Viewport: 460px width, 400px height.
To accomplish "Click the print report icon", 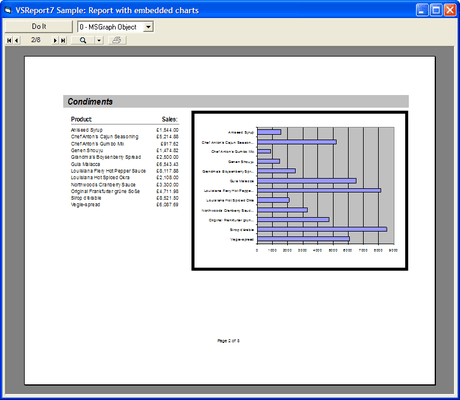I will click(116, 40).
